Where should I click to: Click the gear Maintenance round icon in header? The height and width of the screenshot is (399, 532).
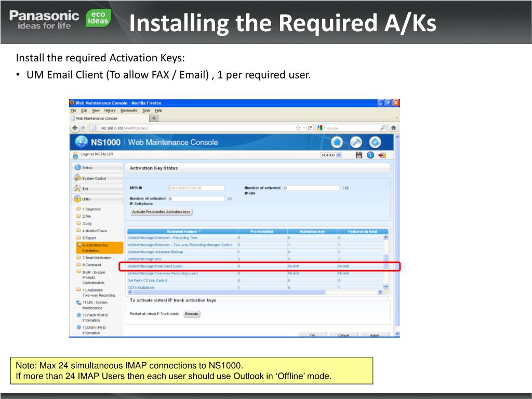click(375, 142)
